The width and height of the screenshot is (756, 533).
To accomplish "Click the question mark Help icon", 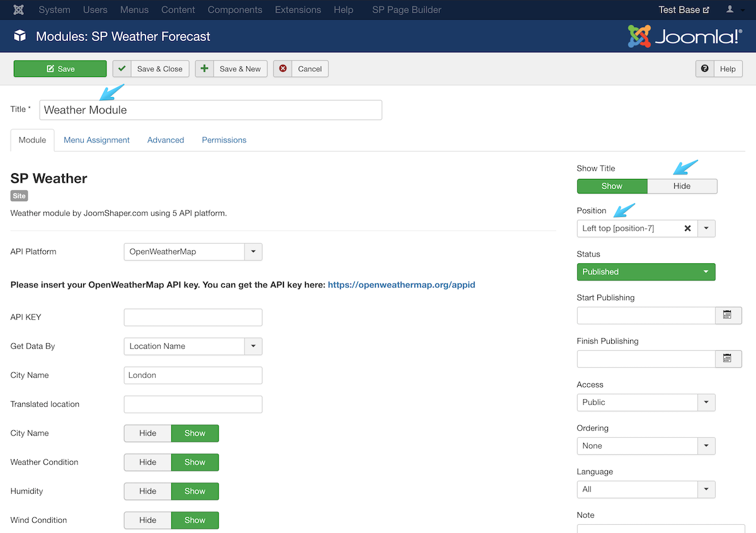I will (704, 69).
